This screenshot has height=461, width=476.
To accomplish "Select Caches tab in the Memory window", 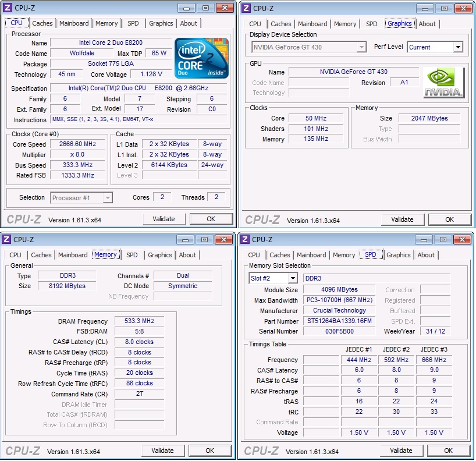I will (41, 255).
